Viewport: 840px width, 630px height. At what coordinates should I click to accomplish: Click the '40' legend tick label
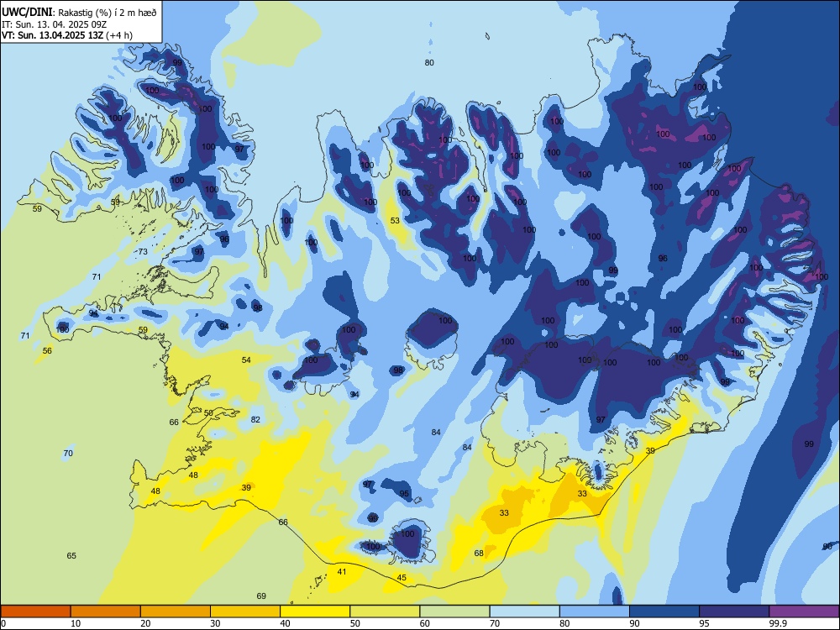pos(285,623)
